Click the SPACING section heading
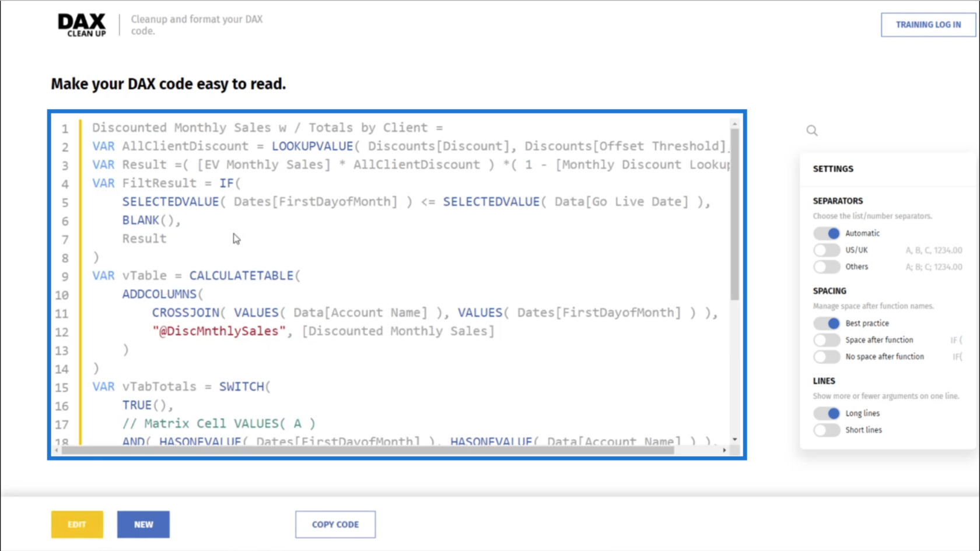Screen dimensions: 980x551 click(x=829, y=290)
